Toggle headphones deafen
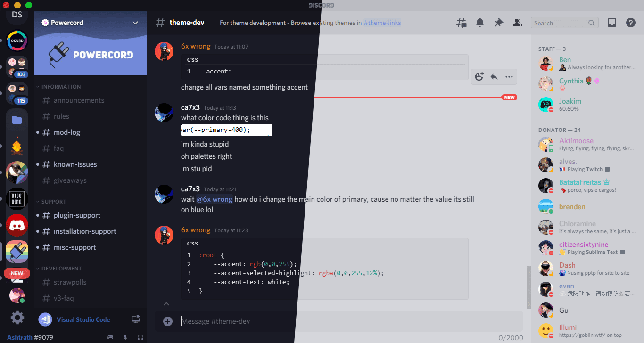This screenshot has height=343, width=644. [x=140, y=337]
